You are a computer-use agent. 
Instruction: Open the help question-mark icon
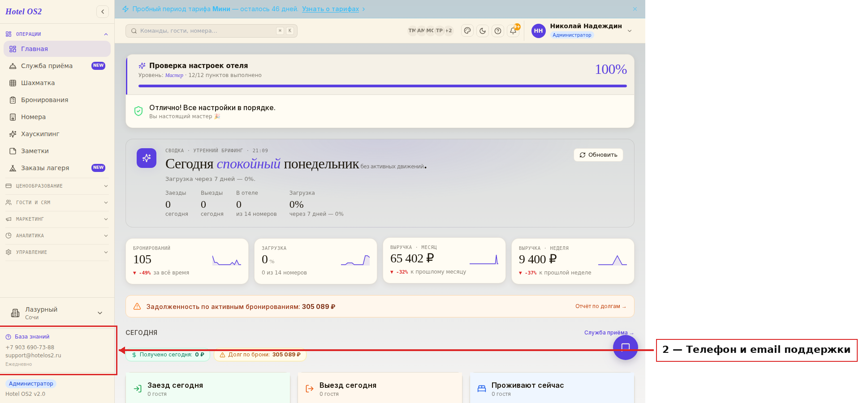(x=498, y=31)
